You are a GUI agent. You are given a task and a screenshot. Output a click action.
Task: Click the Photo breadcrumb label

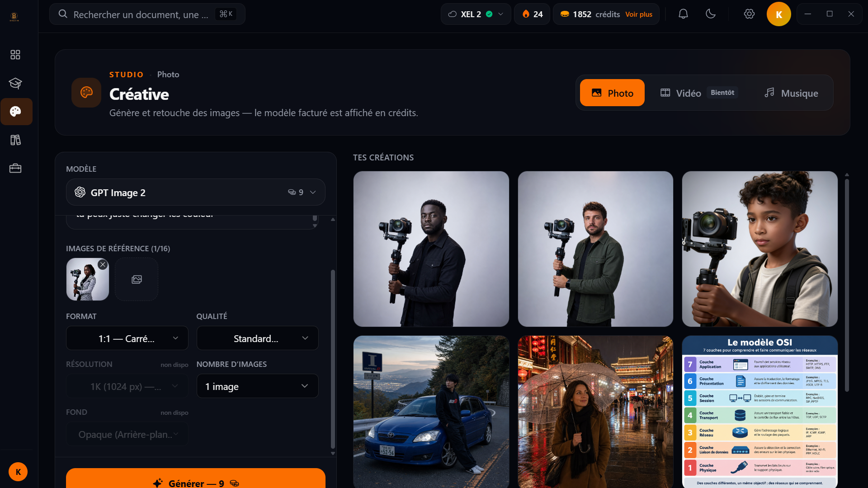tap(168, 75)
